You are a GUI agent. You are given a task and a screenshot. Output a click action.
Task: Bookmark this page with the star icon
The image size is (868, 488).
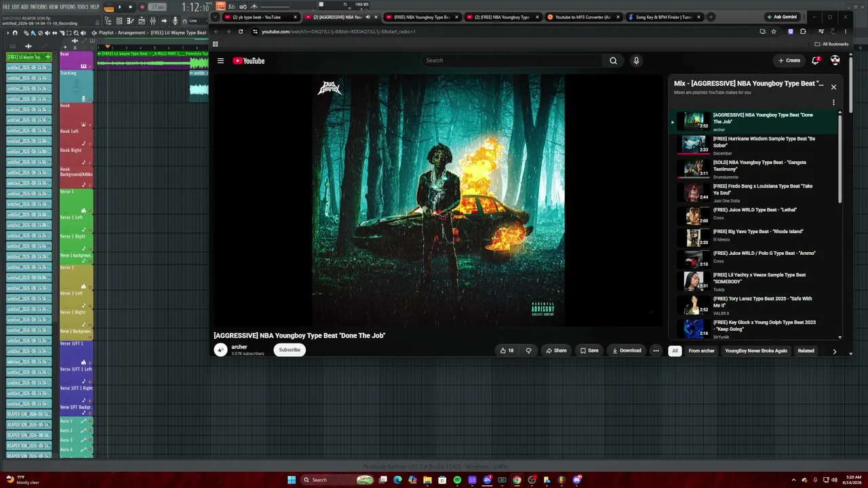coord(774,31)
